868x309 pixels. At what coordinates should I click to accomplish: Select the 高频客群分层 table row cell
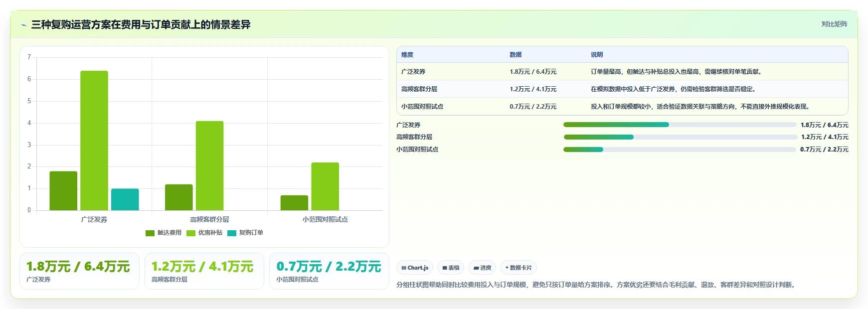(x=419, y=89)
